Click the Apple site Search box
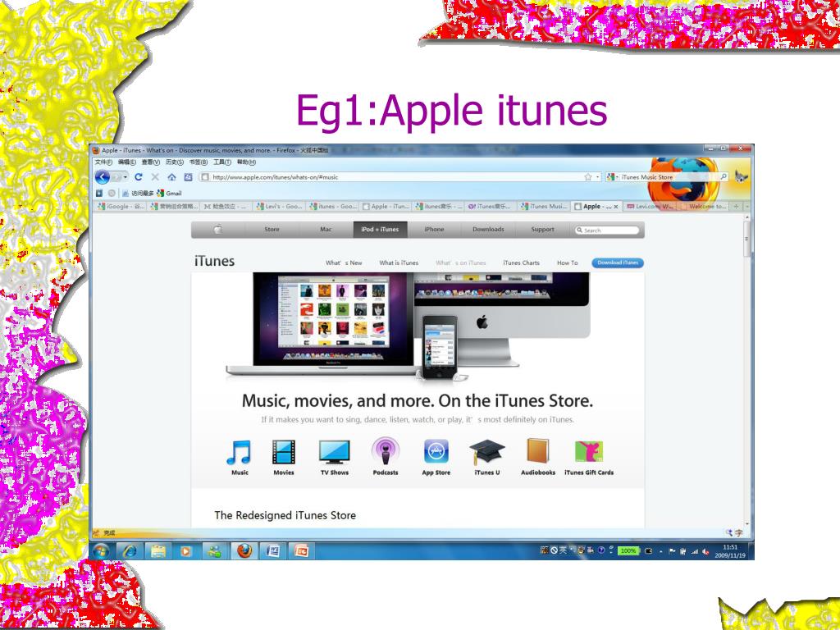The height and width of the screenshot is (630, 840). pyautogui.click(x=607, y=231)
